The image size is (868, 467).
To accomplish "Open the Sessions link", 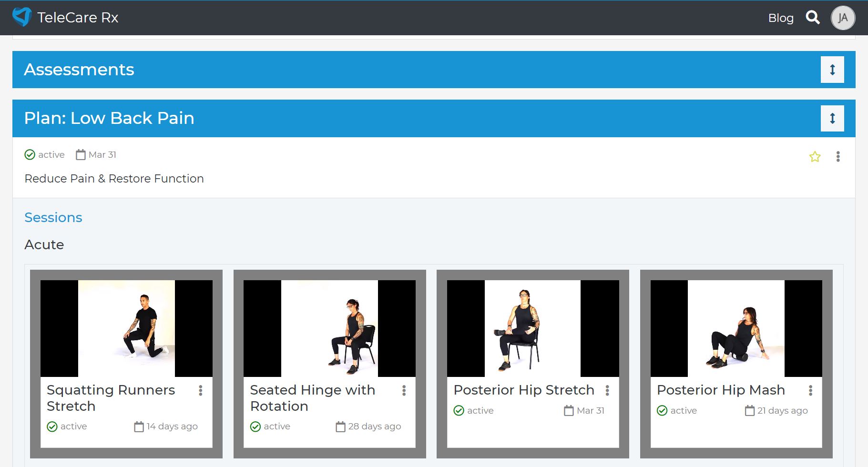I will pos(53,217).
